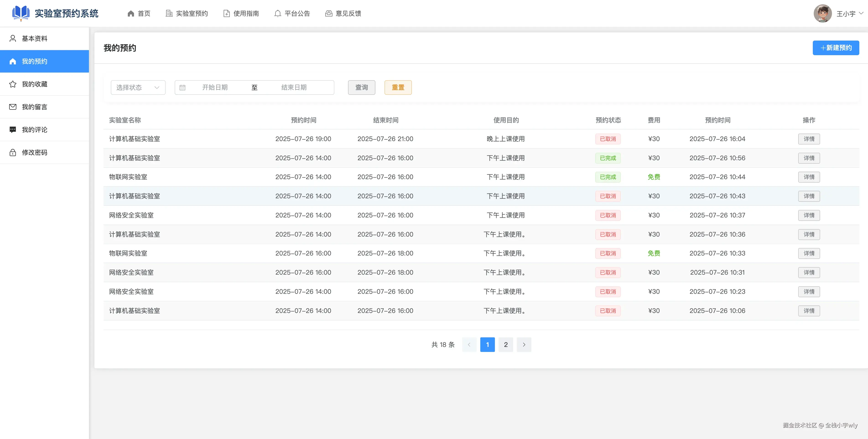Click the envelope icon for 我的留言
The image size is (868, 439).
point(13,107)
